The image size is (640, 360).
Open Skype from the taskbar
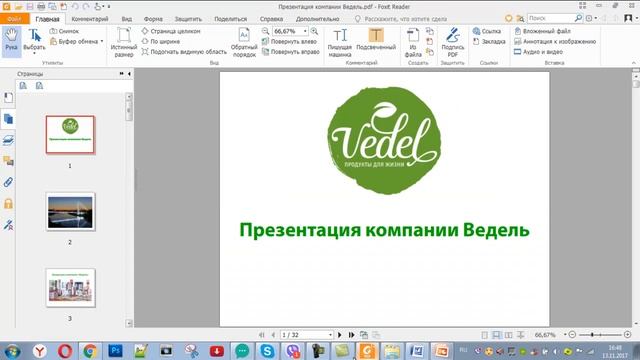pyautogui.click(x=267, y=351)
